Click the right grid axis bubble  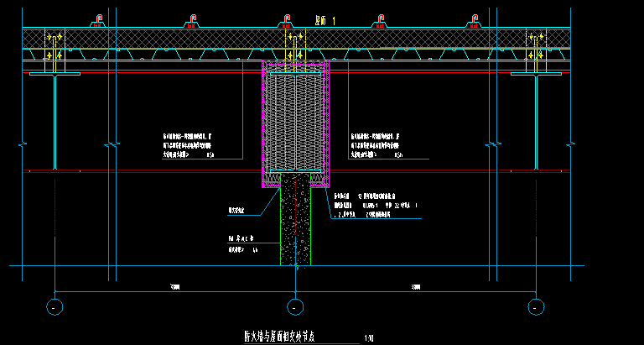pyautogui.click(x=534, y=306)
